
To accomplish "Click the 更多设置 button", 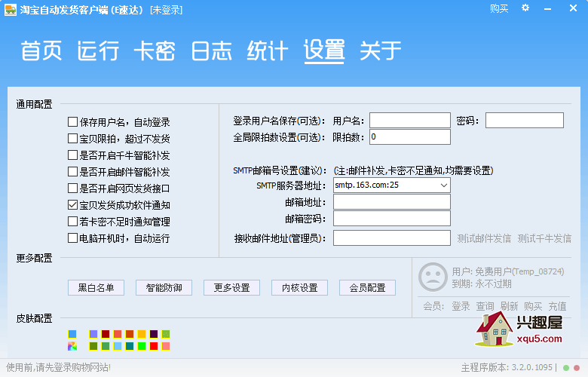I will pyautogui.click(x=231, y=288).
